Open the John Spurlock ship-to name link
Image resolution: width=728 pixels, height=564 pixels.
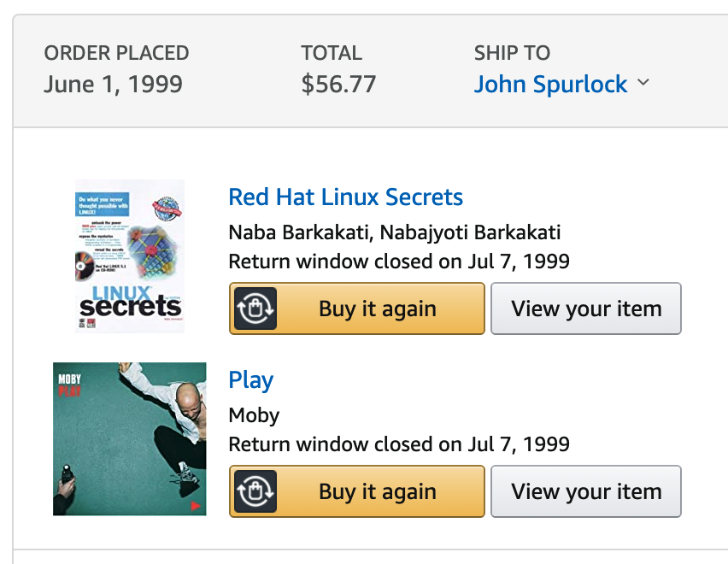click(x=550, y=85)
